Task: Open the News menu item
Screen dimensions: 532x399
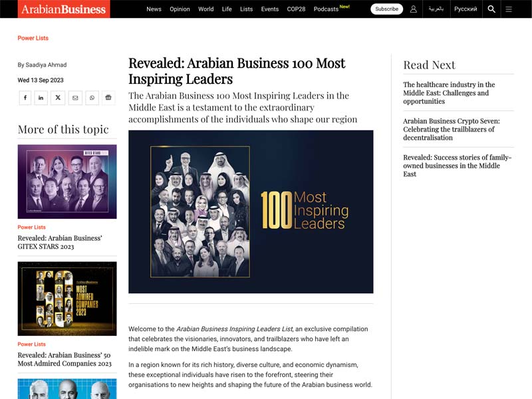Action: pyautogui.click(x=154, y=9)
